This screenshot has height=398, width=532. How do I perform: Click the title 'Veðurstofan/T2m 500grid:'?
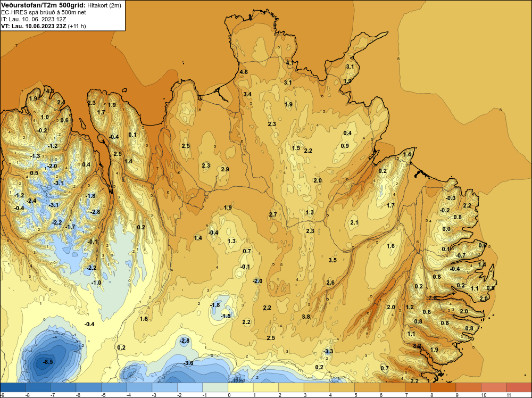[x=44, y=5]
